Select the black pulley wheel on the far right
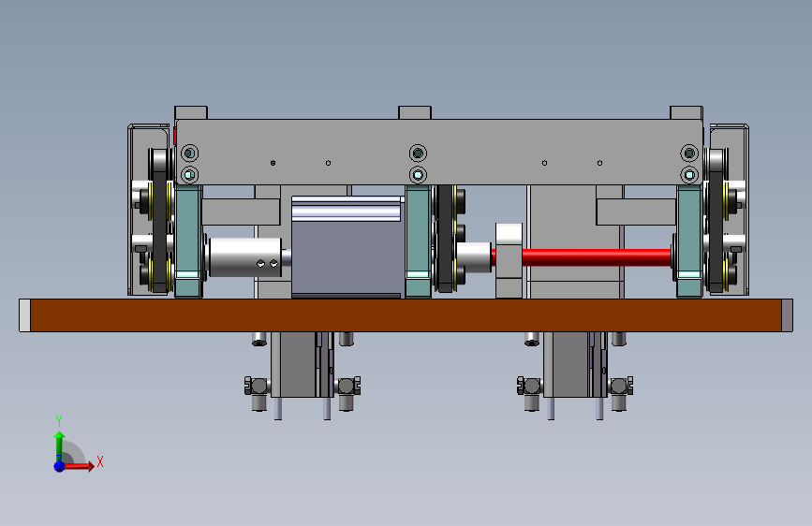 pos(716,221)
